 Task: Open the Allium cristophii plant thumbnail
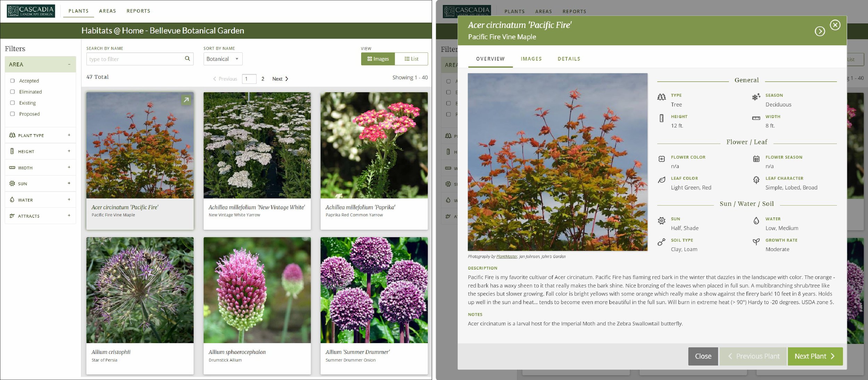(x=140, y=290)
